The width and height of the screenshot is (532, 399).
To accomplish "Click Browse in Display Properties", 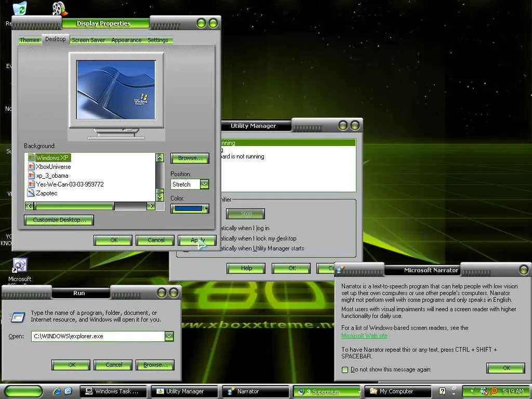I will tap(190, 158).
